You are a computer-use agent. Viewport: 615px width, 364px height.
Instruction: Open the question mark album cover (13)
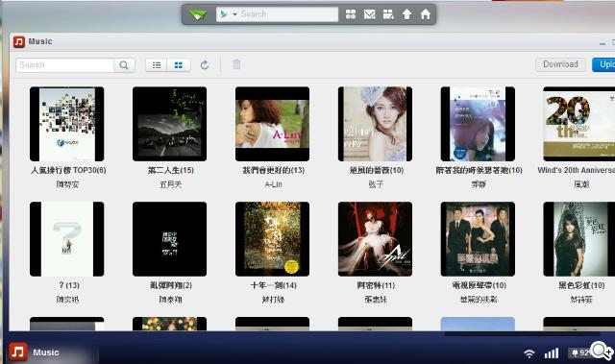[67, 239]
